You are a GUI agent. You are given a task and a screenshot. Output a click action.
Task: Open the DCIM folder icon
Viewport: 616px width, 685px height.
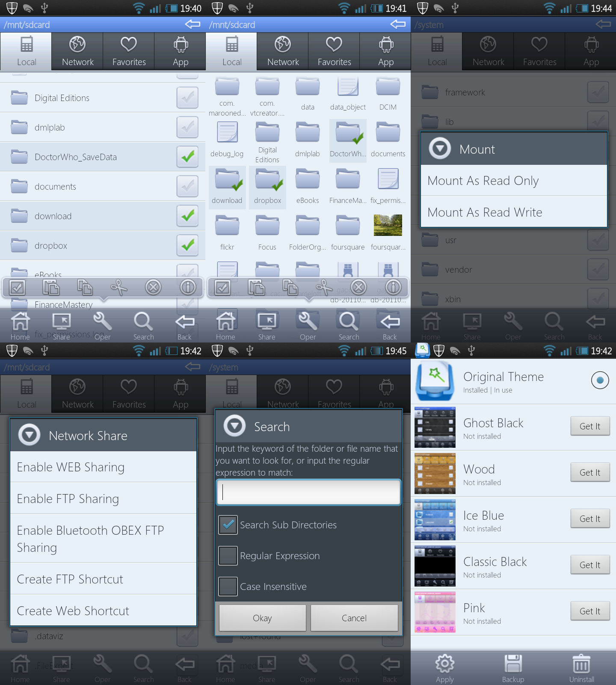coord(388,87)
